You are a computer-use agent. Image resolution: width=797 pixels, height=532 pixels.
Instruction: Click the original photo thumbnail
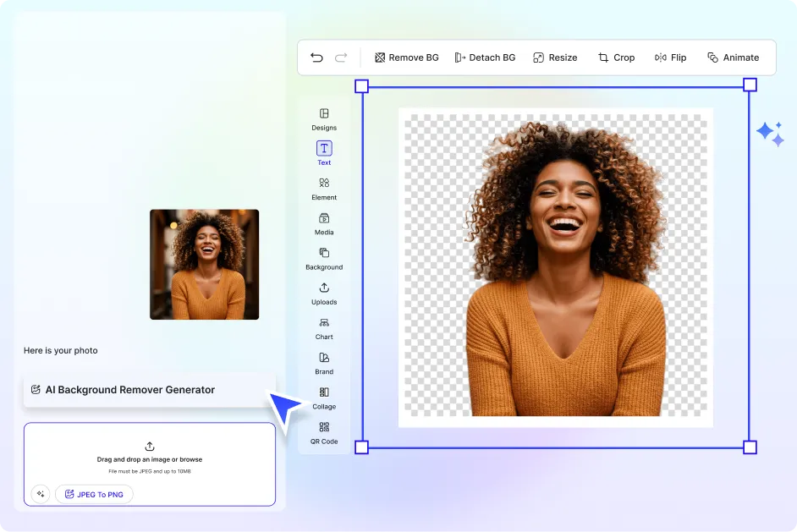tap(205, 265)
